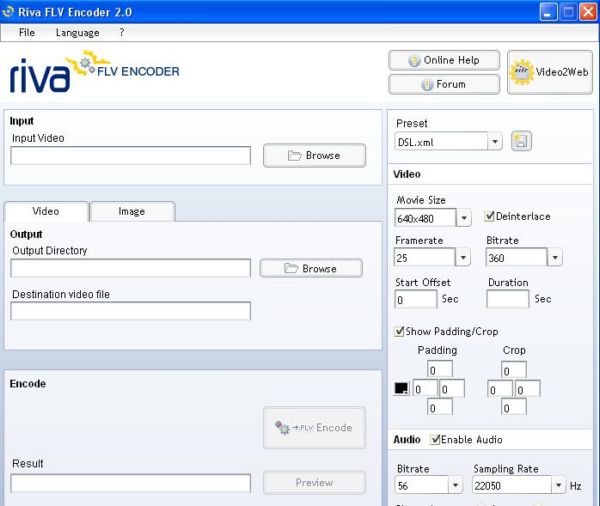Open the Video2Web tool button
600x506 pixels.
550,72
